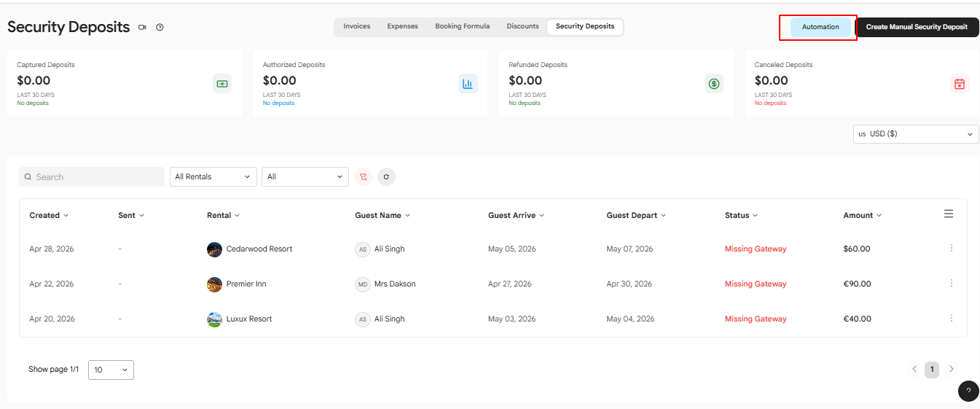Select the Security Deposits tab
Image resolution: width=980 pixels, height=409 pixels.
585,26
